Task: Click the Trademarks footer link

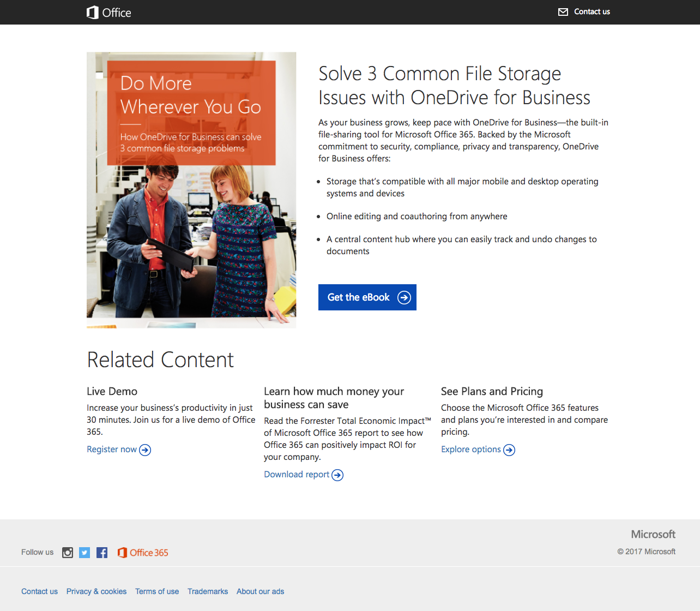Action: pos(208,591)
